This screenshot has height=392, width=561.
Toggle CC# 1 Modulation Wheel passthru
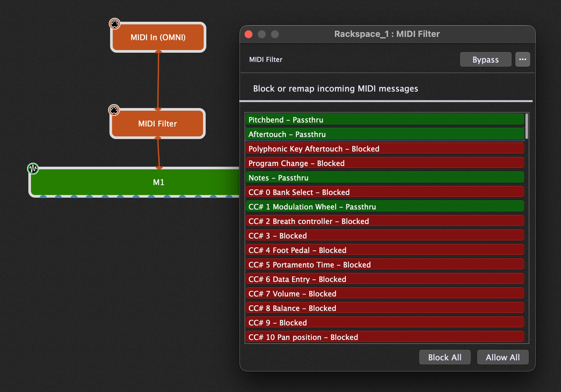click(x=384, y=207)
